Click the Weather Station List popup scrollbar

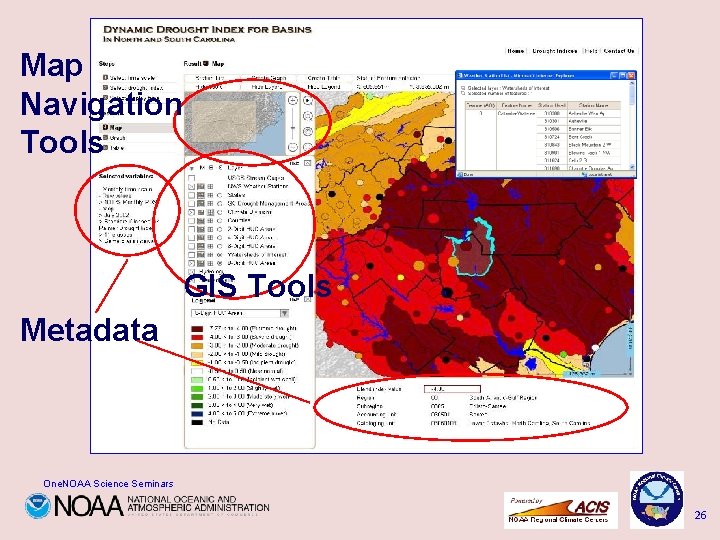pos(632,126)
